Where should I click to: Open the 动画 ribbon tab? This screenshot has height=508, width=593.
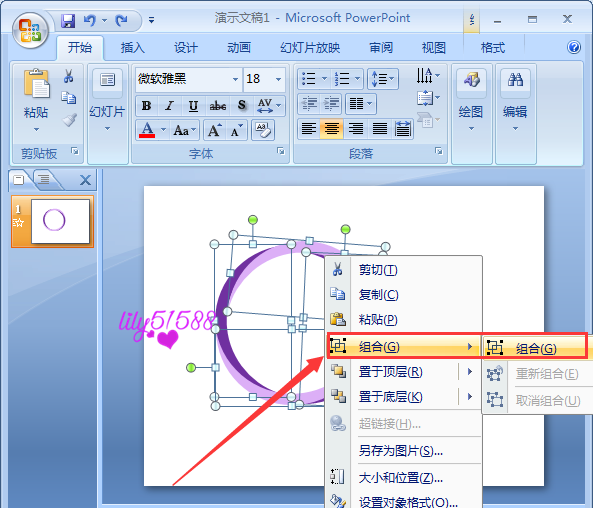239,48
